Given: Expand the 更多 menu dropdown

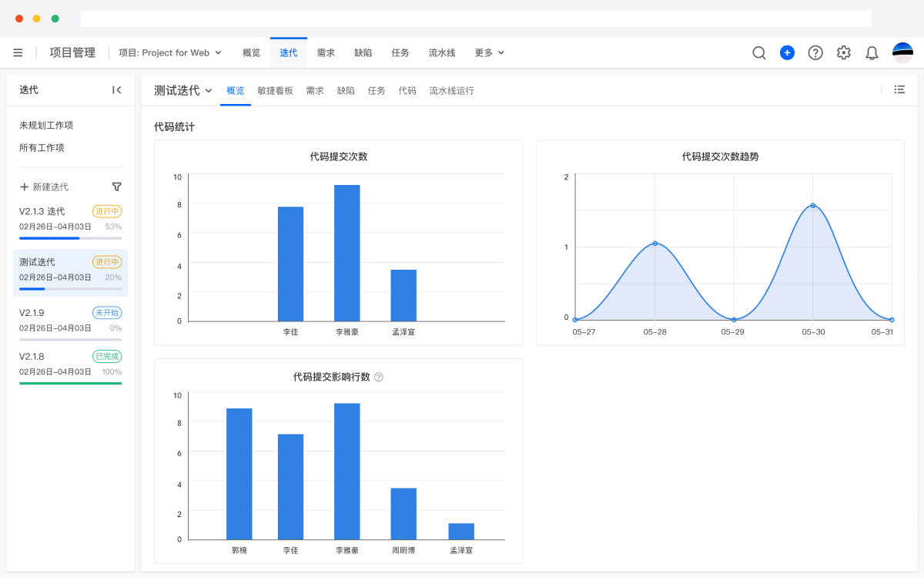Looking at the screenshot, I should tap(490, 52).
